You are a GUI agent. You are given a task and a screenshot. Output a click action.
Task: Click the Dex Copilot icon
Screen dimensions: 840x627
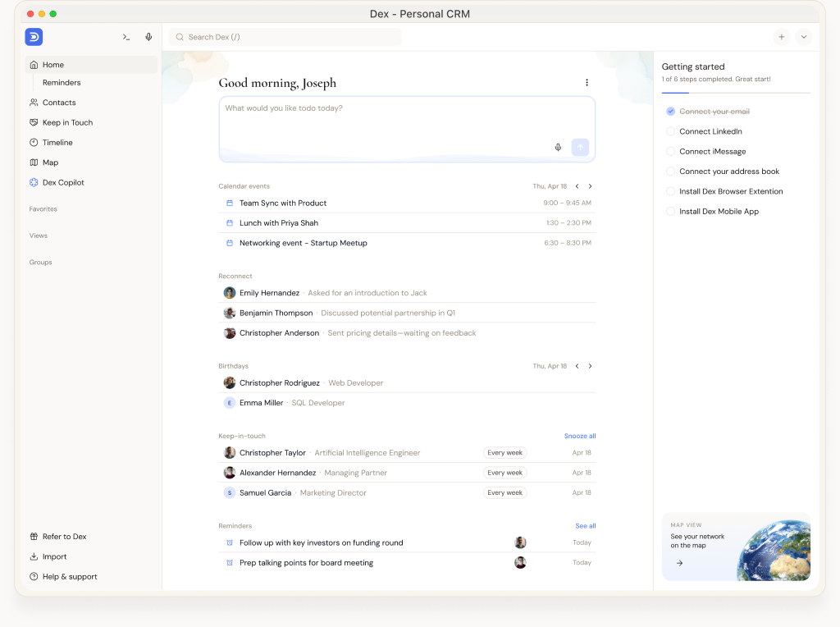tap(34, 182)
